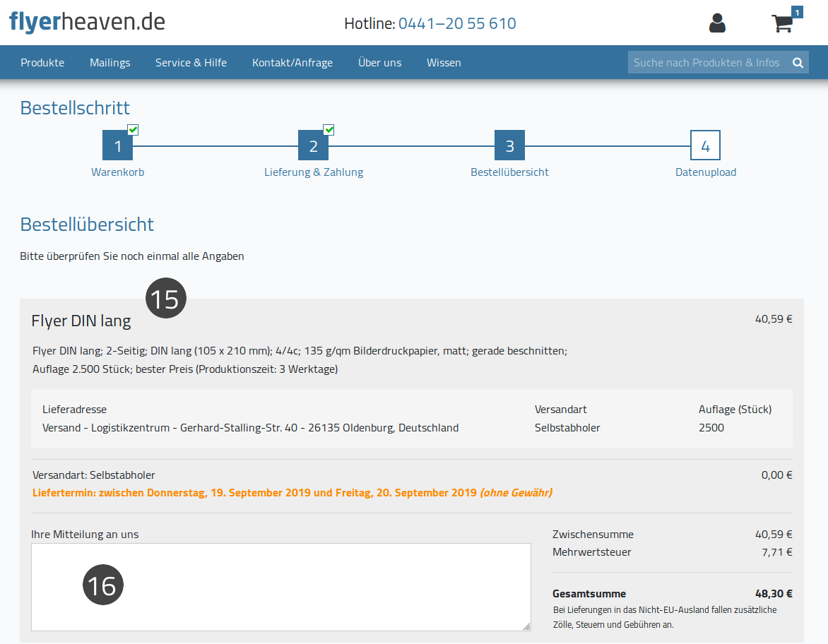Viewport: 828px width, 644px height.
Task: Click step 1 Warenkorb square
Action: pos(117,145)
